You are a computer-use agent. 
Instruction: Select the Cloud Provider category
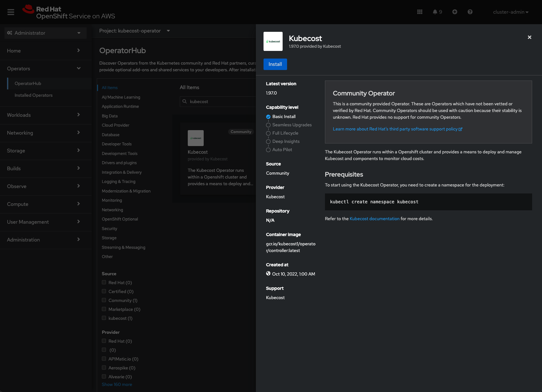(x=116, y=125)
